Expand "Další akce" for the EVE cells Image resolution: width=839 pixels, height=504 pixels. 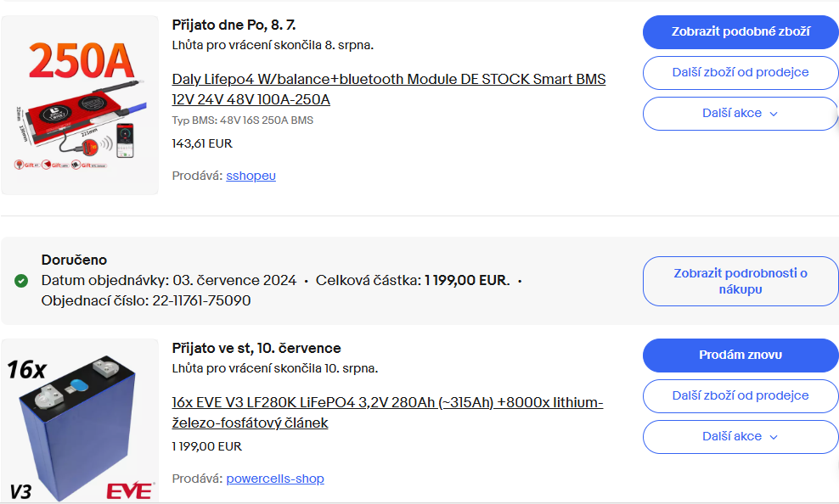(x=740, y=437)
